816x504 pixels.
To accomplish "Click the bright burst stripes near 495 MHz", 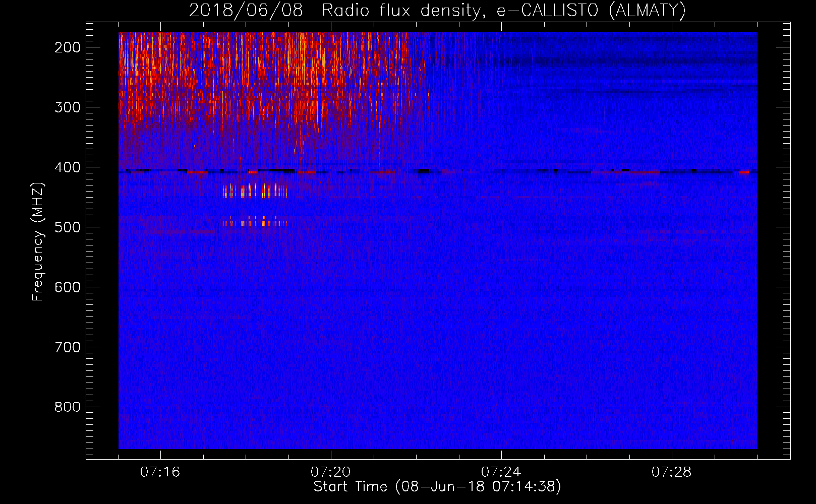I will [256, 221].
